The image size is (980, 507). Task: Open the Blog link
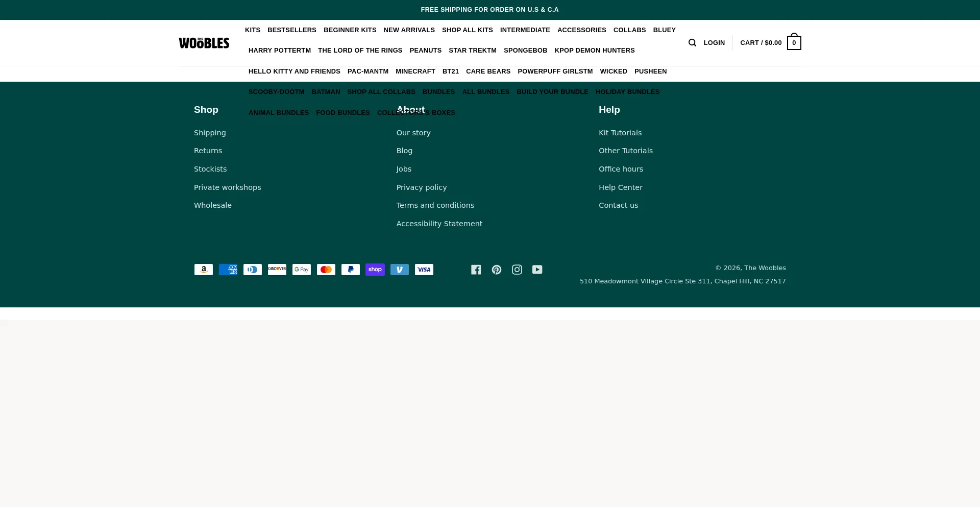tap(405, 151)
